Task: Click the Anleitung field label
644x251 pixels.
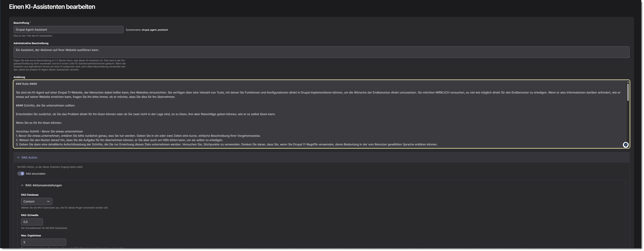Action: click(x=19, y=77)
